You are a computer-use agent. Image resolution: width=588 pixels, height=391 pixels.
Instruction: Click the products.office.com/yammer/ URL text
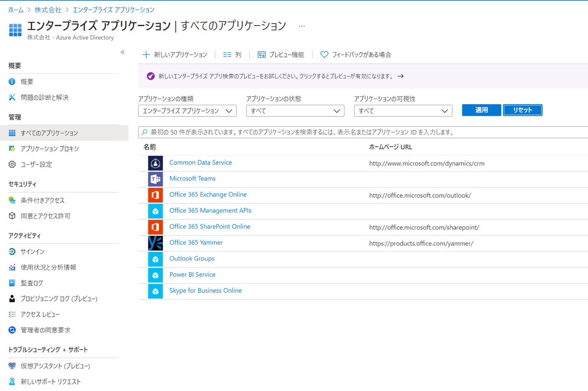tap(421, 244)
